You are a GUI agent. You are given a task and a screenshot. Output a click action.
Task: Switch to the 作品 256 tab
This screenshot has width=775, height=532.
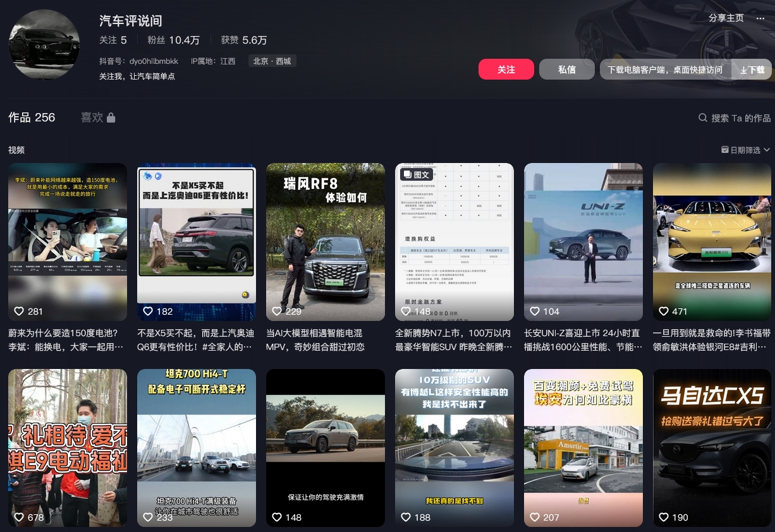[32, 118]
